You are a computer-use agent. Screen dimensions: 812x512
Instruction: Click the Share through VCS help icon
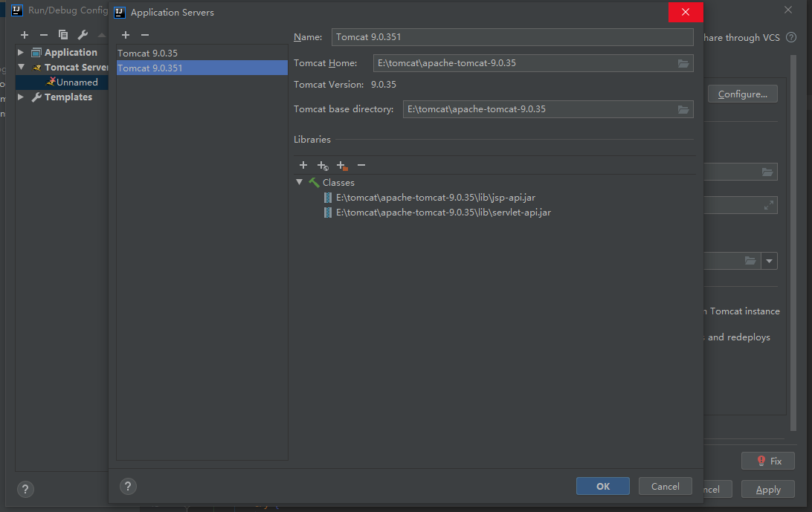[x=790, y=37]
